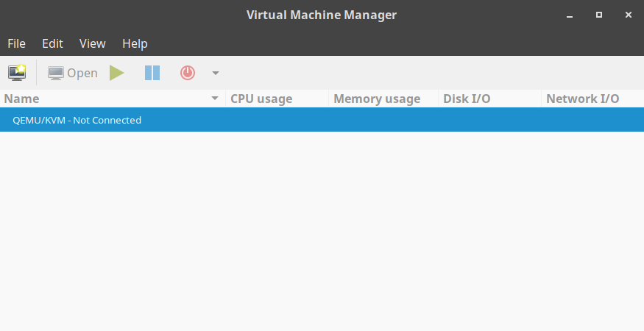The width and height of the screenshot is (644, 331).
Task: Click the red Shut Down power icon
Action: point(188,73)
